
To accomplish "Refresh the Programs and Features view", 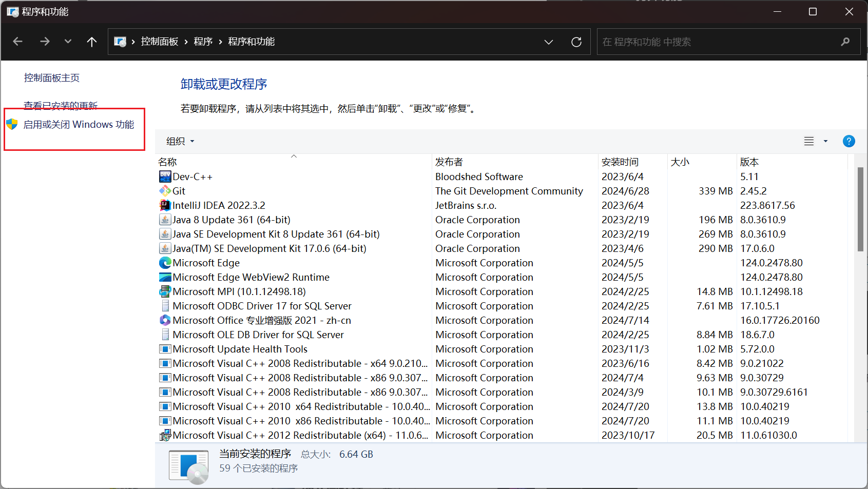I will tap(576, 42).
